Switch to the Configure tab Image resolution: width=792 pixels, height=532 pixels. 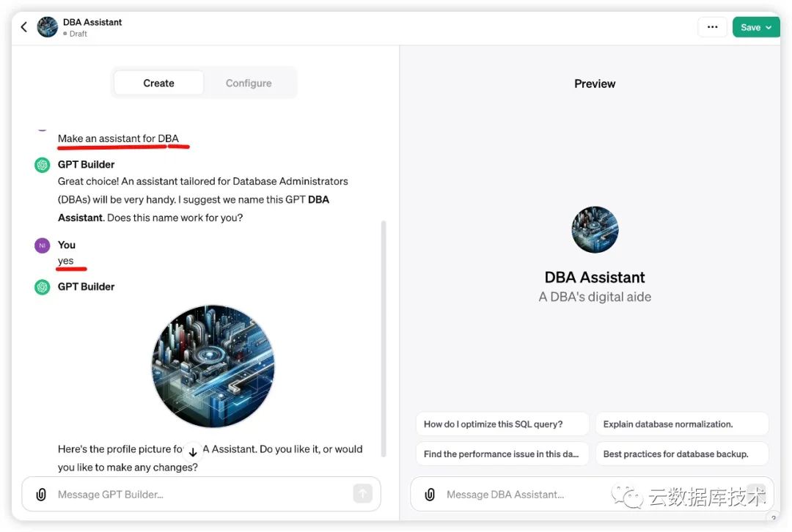click(x=249, y=84)
